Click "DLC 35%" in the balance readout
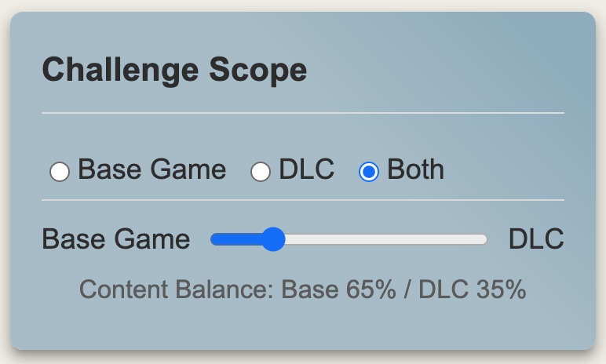 (x=472, y=289)
